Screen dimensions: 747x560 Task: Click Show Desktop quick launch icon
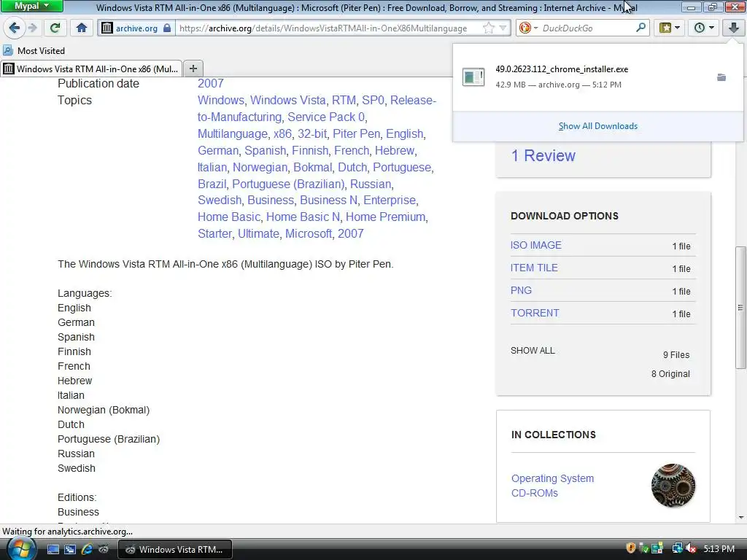[53, 550]
